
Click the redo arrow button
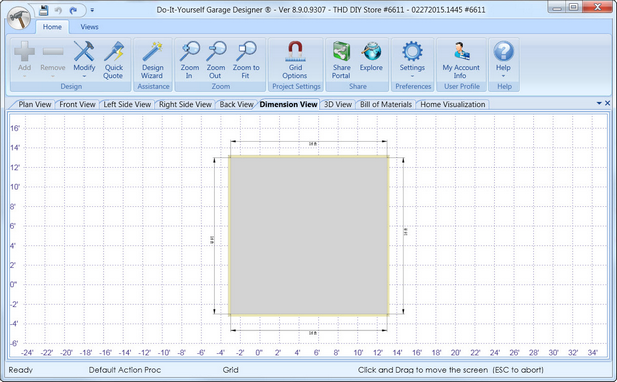click(x=73, y=10)
